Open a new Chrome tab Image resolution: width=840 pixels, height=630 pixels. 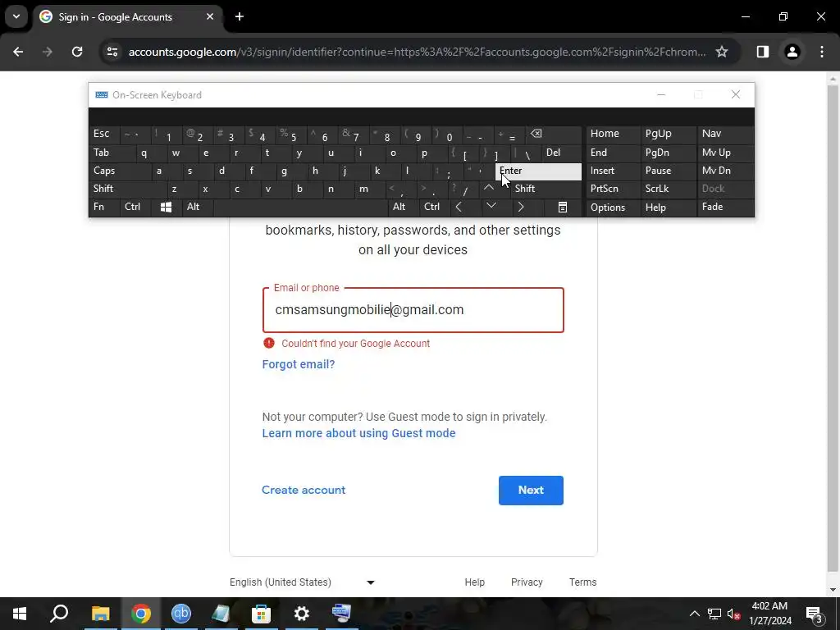[x=240, y=16]
